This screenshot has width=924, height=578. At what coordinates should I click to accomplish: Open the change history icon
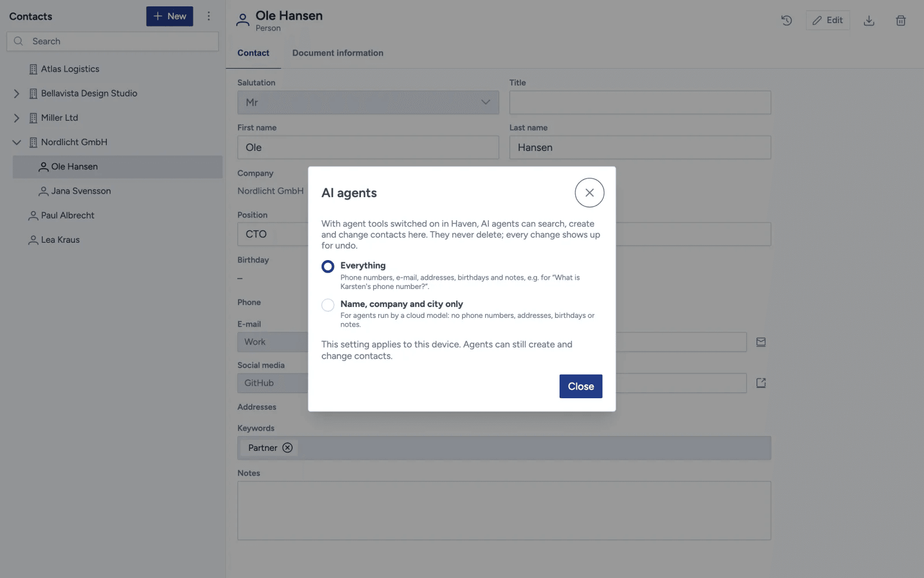786,20
